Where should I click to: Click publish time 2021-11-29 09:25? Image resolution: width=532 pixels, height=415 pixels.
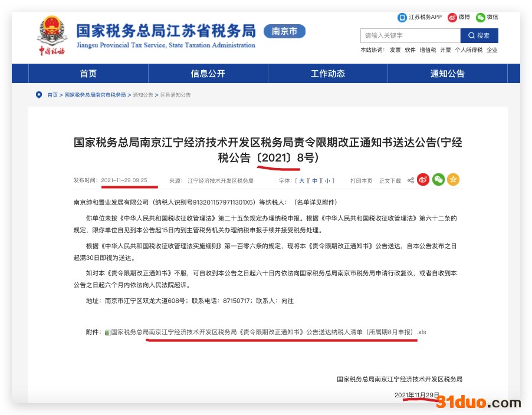(x=124, y=180)
